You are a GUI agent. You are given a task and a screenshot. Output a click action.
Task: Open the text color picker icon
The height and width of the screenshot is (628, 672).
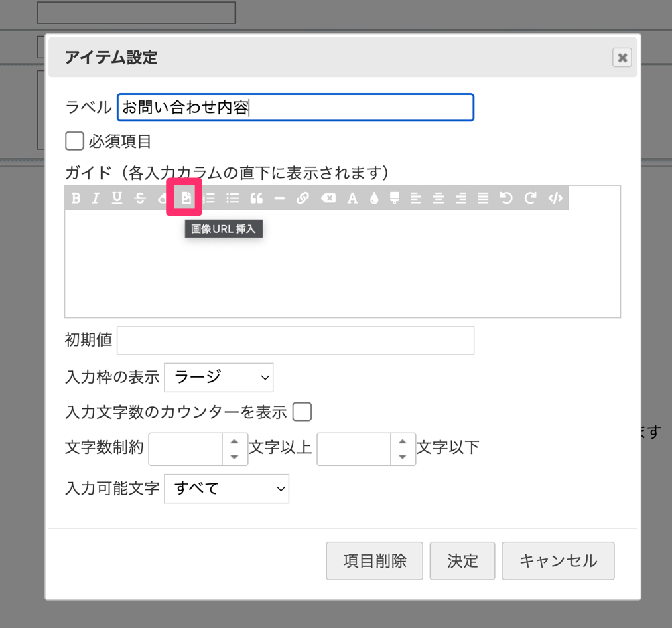coord(352,198)
